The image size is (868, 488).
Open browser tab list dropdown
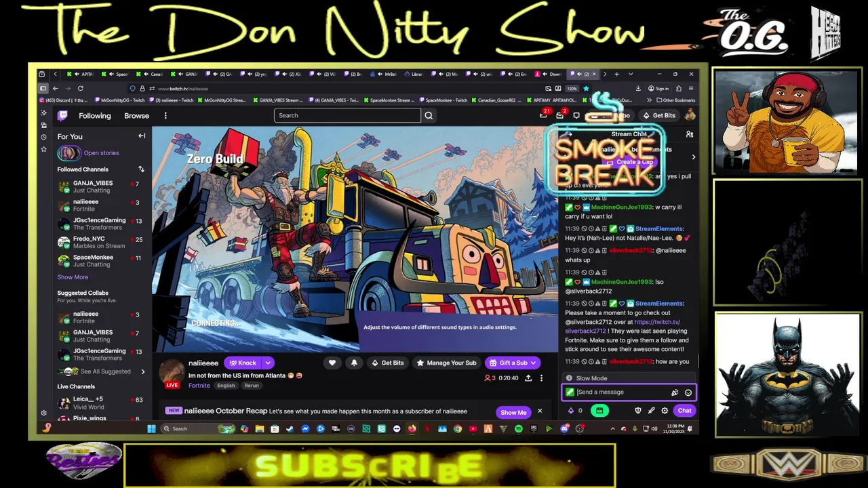(631, 74)
